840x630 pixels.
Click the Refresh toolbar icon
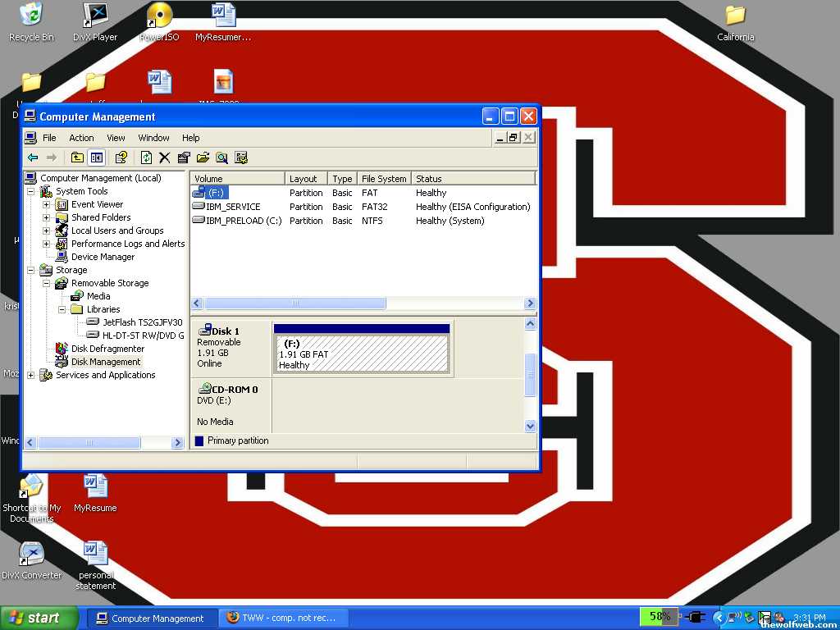(x=146, y=157)
